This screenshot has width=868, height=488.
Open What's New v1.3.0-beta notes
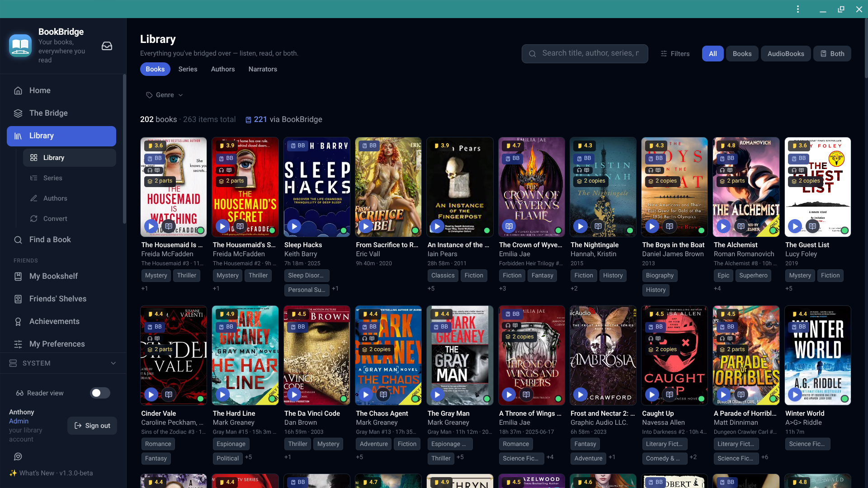[x=51, y=473]
